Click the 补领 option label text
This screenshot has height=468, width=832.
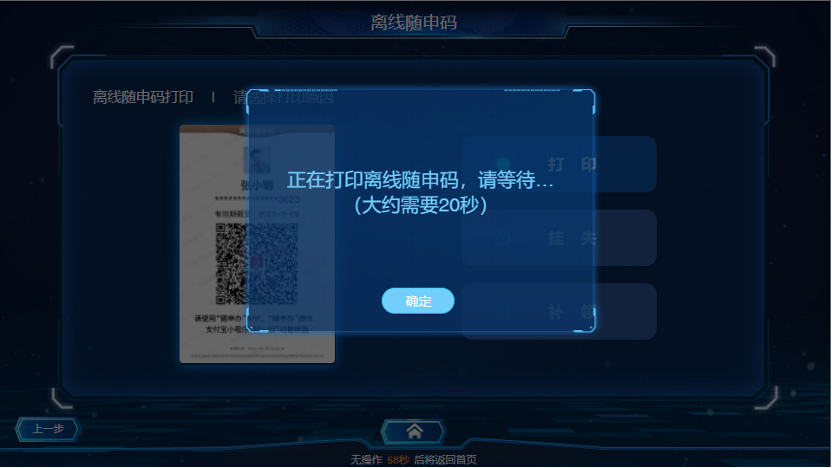coord(572,312)
